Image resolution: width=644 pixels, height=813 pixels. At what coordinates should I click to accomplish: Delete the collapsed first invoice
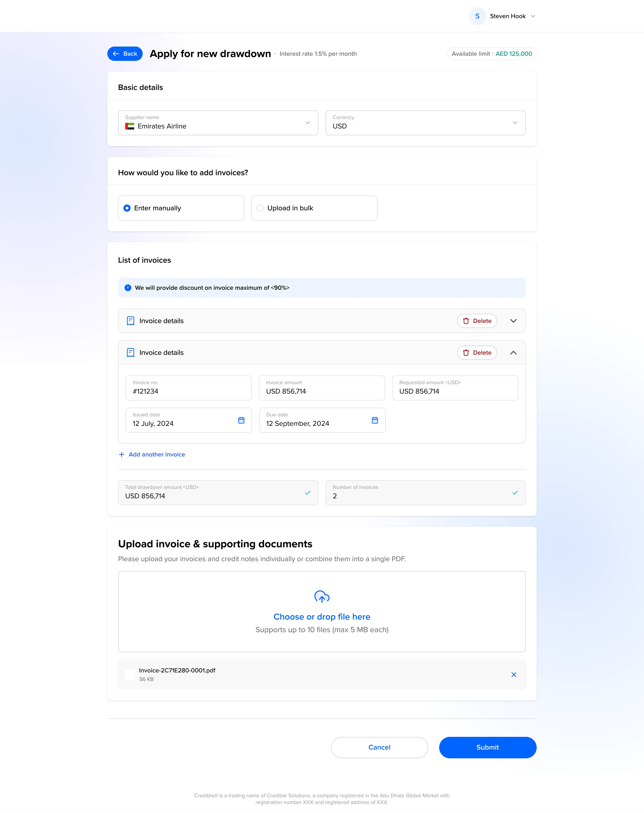coord(477,321)
